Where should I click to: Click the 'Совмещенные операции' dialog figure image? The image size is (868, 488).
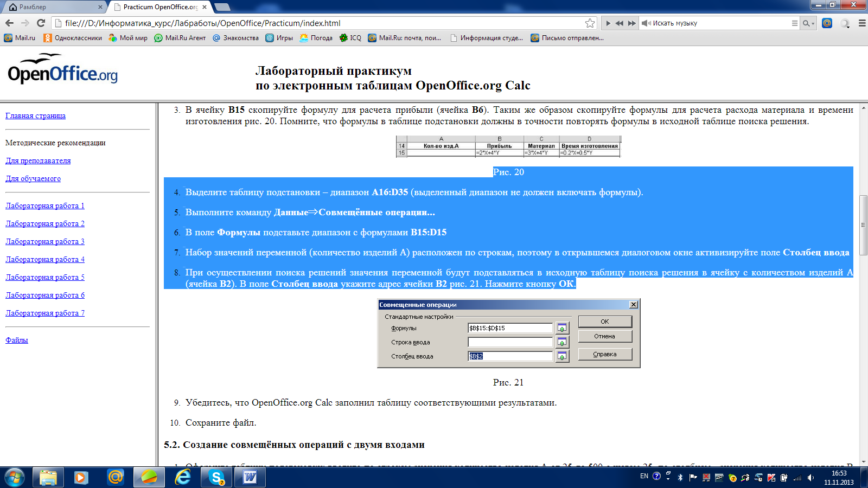pyautogui.click(x=509, y=333)
